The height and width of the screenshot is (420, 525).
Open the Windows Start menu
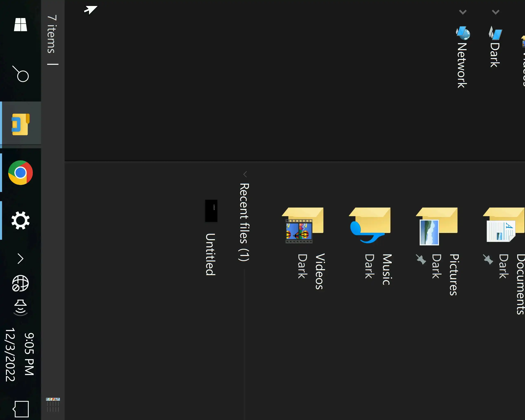point(21,25)
